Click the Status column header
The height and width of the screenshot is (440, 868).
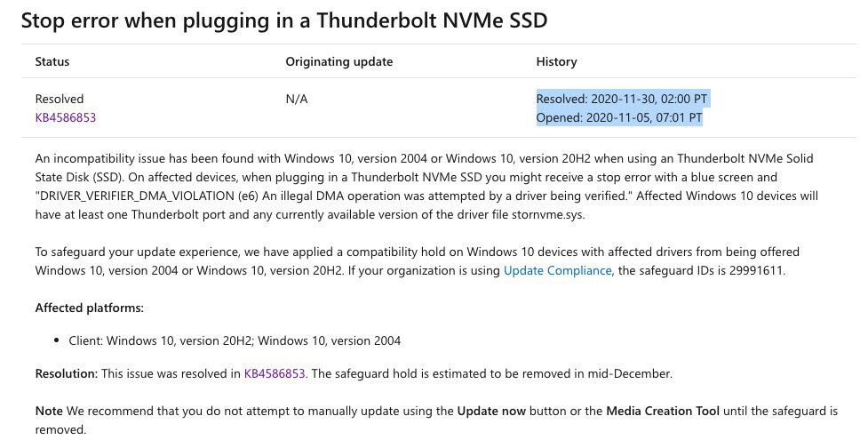click(52, 61)
